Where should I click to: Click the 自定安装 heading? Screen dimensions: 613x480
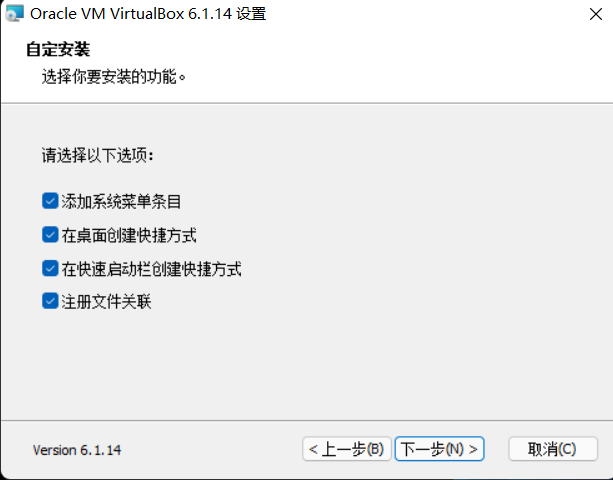tap(58, 50)
